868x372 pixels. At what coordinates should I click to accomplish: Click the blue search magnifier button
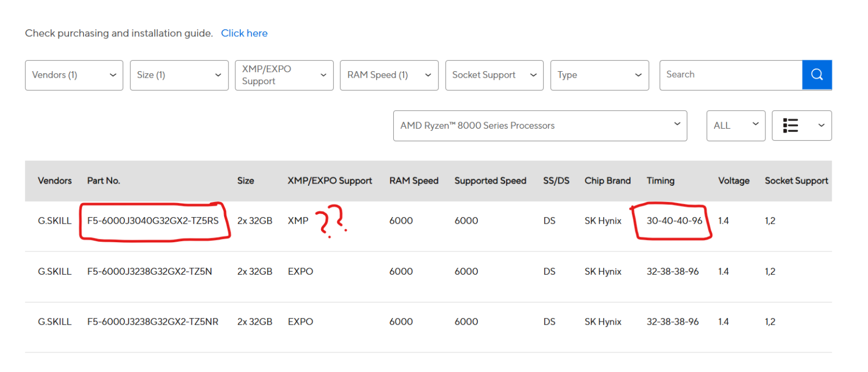[x=816, y=75]
